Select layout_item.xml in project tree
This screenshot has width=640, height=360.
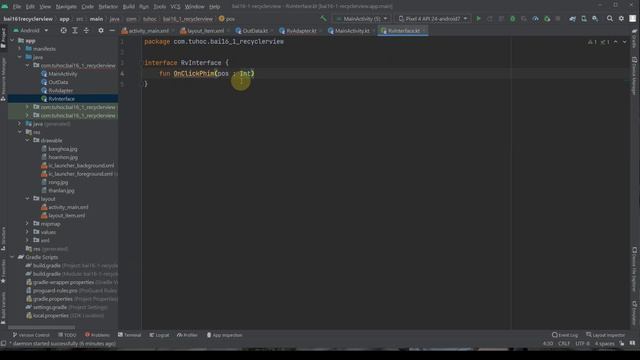pos(67,216)
